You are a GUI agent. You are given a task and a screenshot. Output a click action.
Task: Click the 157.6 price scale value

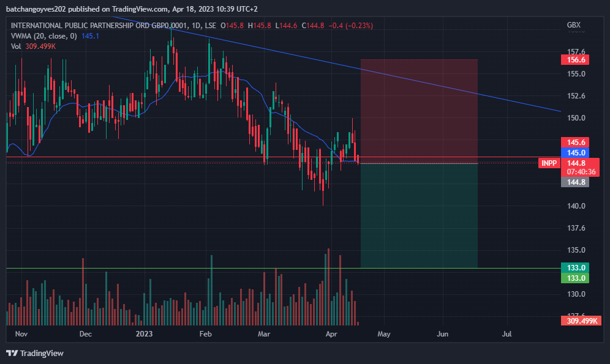coord(576,52)
